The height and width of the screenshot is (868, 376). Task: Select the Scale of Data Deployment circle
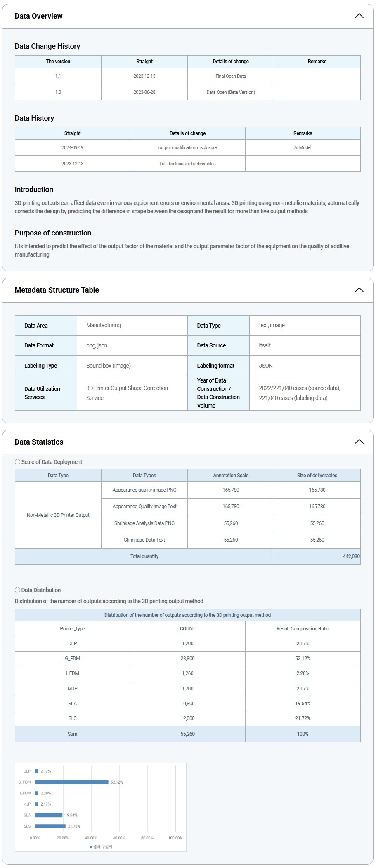point(17,462)
